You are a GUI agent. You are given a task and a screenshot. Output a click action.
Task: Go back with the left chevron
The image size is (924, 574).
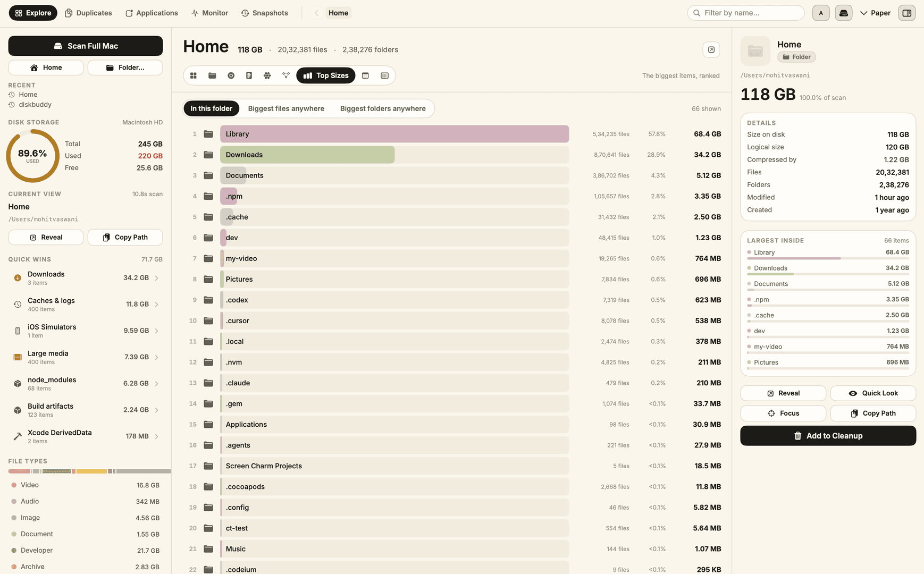[x=316, y=13]
